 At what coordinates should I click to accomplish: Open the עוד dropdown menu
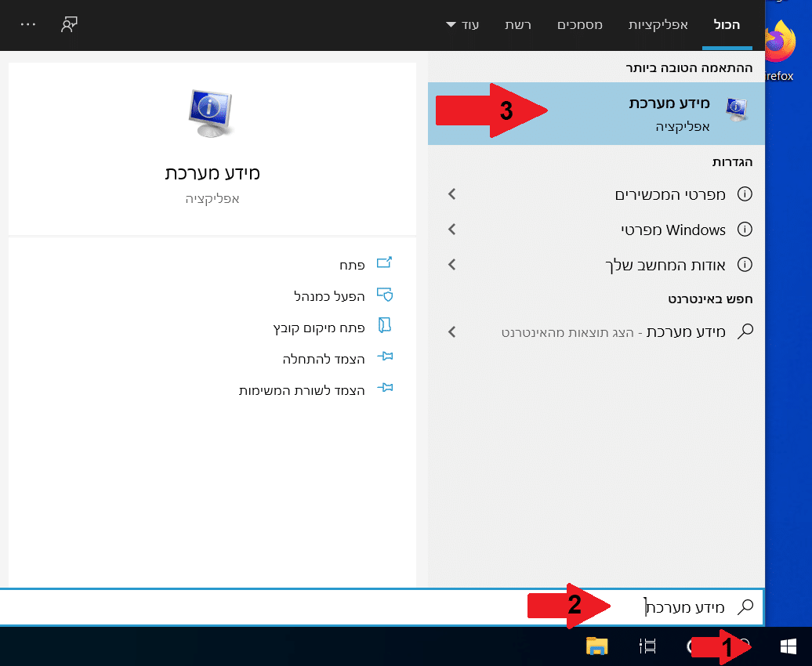[x=462, y=25]
